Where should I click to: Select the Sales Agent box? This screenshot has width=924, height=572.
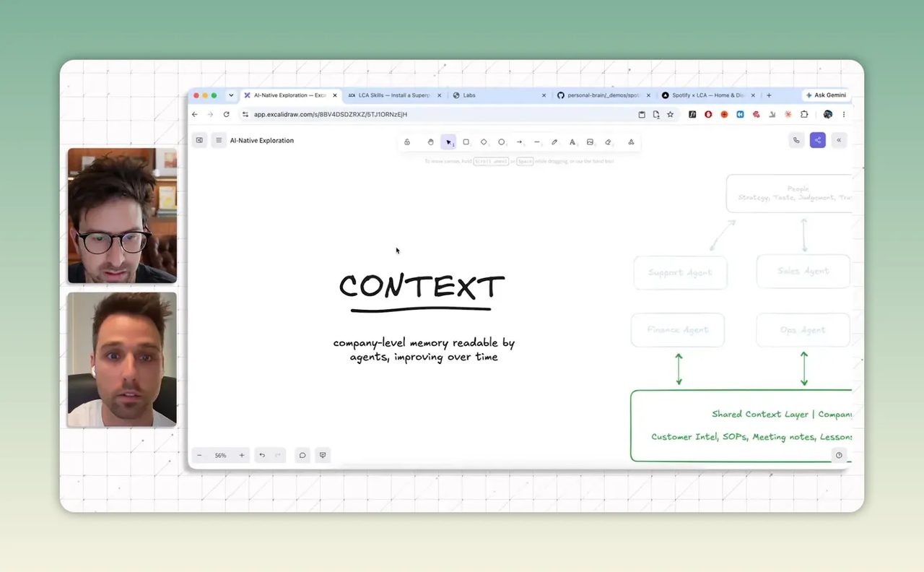[x=803, y=271]
